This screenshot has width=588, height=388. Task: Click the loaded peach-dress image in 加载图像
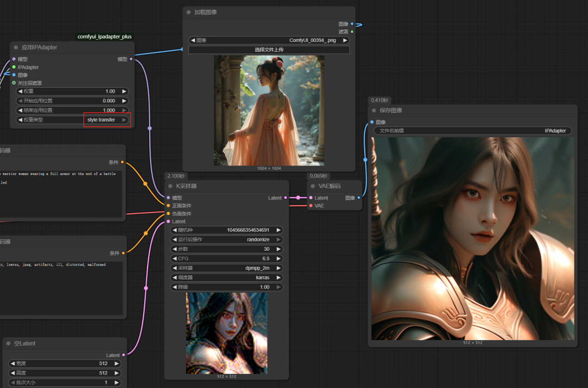[269, 110]
